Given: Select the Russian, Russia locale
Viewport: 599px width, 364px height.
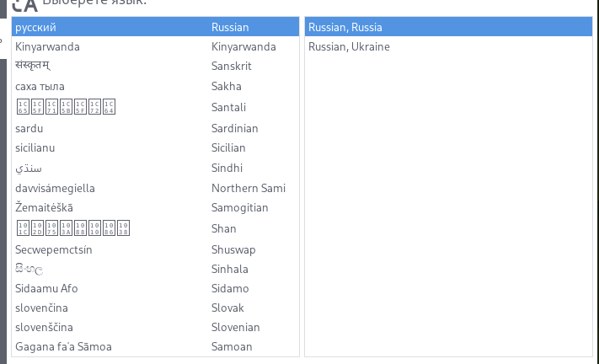Looking at the screenshot, I should point(448,27).
